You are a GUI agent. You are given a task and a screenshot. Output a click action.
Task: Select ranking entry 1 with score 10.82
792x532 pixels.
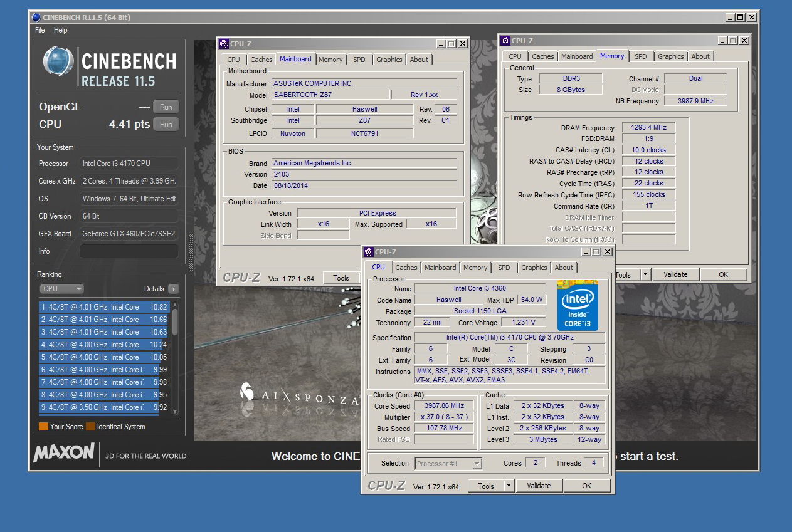(x=104, y=307)
